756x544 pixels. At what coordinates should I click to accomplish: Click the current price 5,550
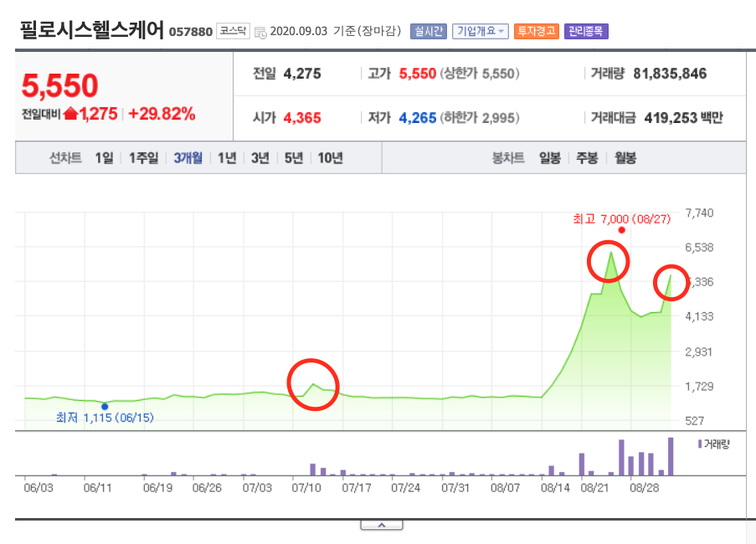click(59, 85)
